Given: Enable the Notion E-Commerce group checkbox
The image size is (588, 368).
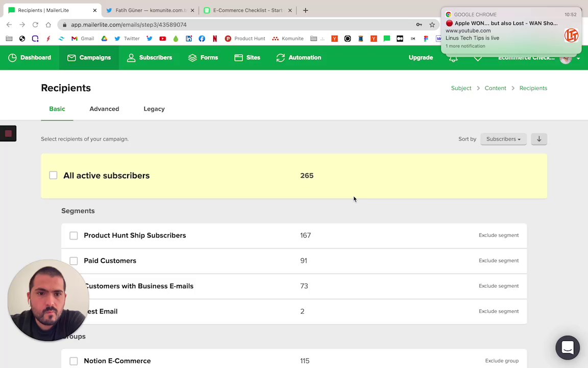Looking at the screenshot, I should (73, 361).
